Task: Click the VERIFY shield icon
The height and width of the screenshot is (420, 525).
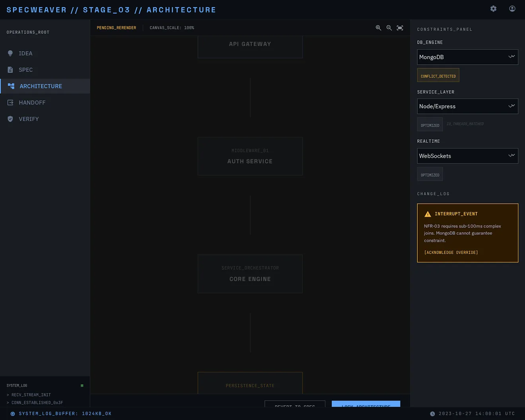Action: pyautogui.click(x=10, y=119)
